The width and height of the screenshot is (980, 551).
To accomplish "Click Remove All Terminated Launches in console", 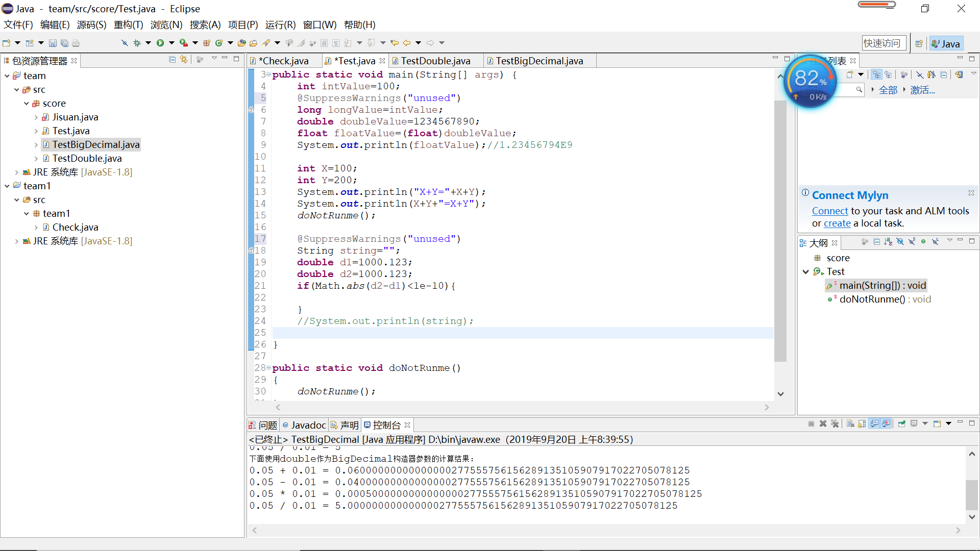I will [835, 423].
